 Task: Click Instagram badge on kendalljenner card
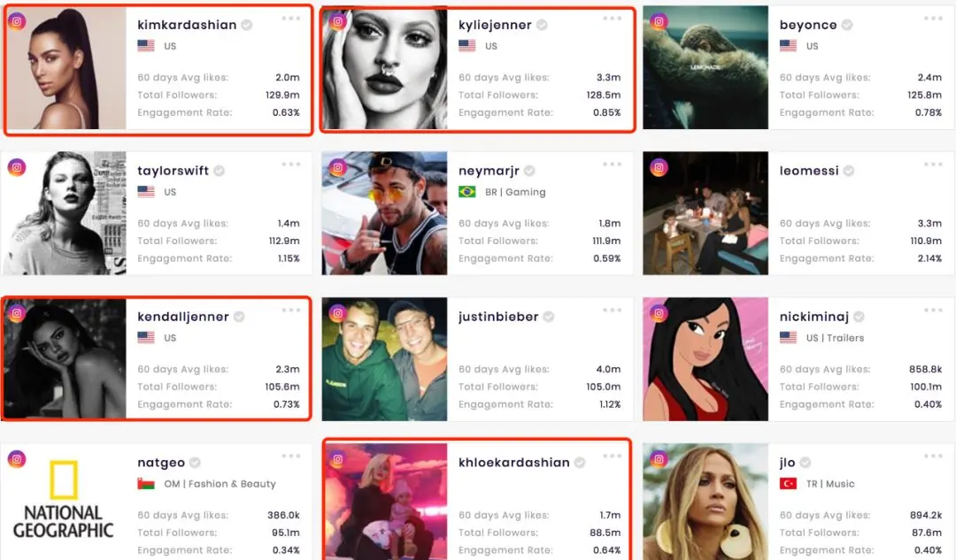17,313
